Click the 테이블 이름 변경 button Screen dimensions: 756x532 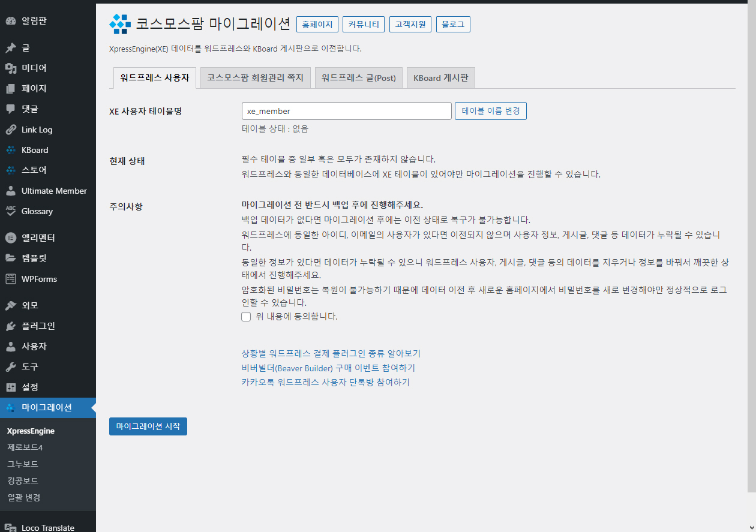(x=491, y=111)
